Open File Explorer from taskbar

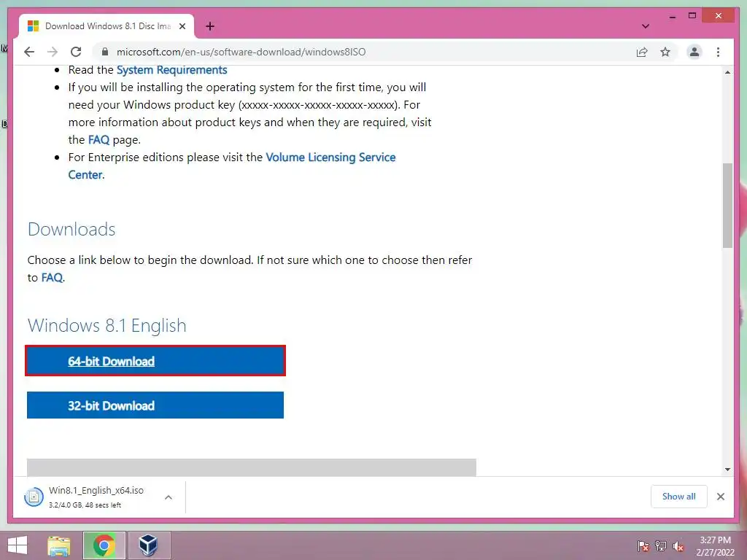point(59,545)
